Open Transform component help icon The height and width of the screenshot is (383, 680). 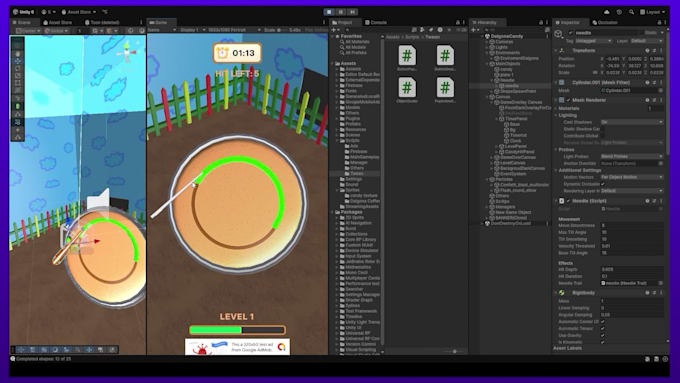click(x=647, y=51)
